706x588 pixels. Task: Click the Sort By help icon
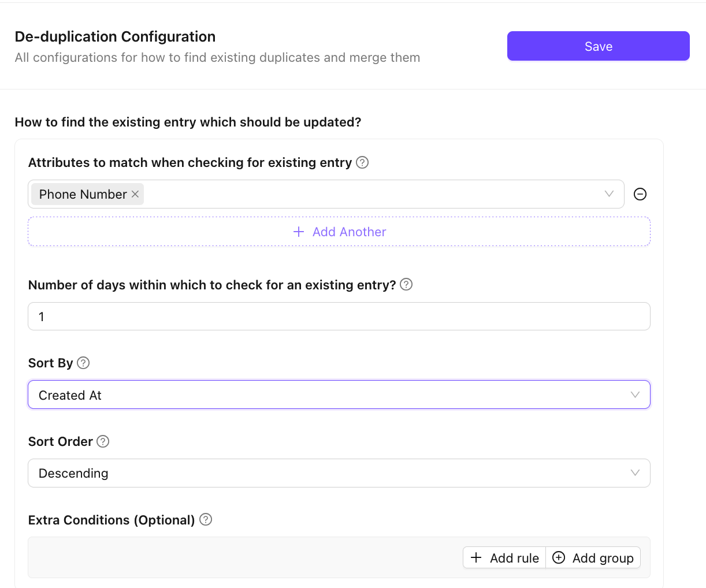[x=83, y=363]
